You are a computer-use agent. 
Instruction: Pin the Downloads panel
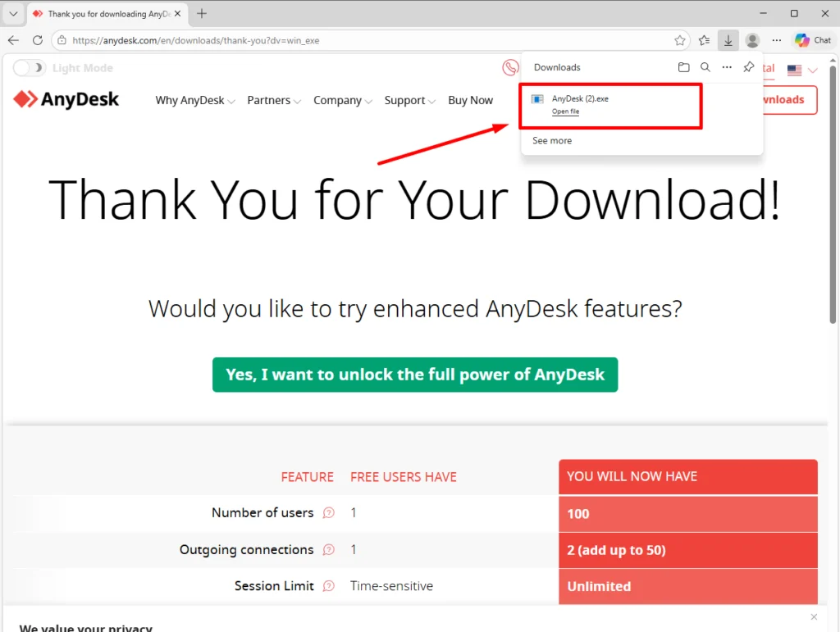pyautogui.click(x=748, y=67)
